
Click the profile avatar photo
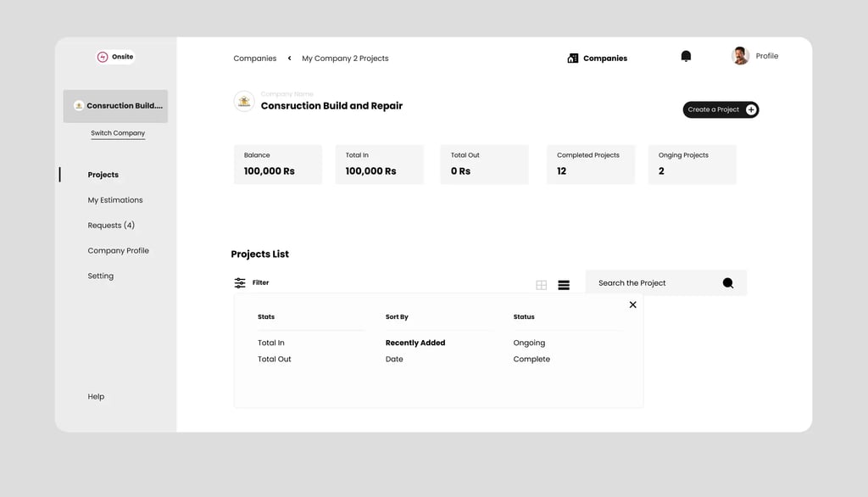tap(740, 56)
